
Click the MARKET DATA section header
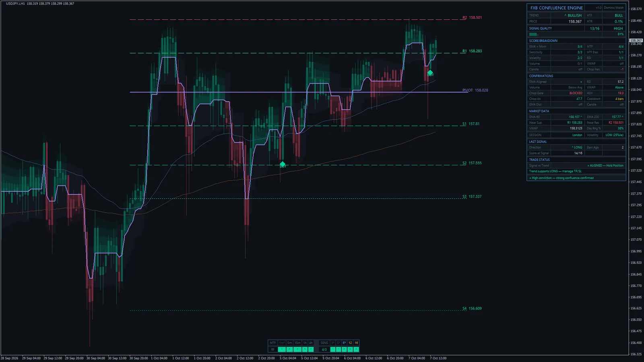[539, 111]
